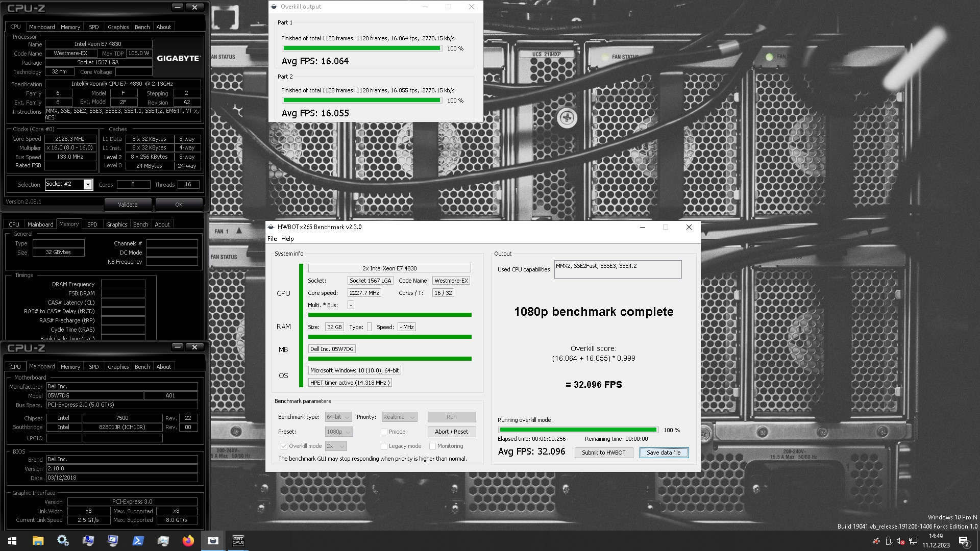Image resolution: width=980 pixels, height=551 pixels.
Task: Open Bench tab in top CPU-Z window
Action: [142, 27]
